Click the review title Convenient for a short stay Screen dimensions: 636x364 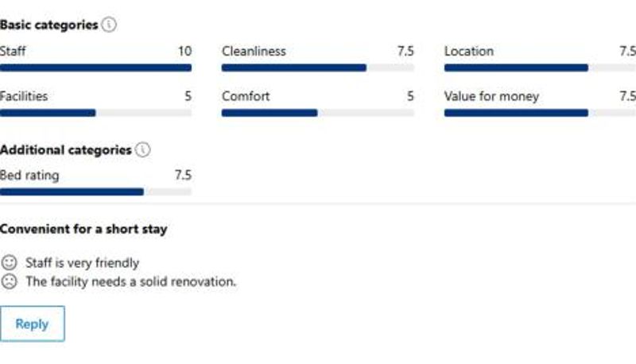(x=83, y=229)
